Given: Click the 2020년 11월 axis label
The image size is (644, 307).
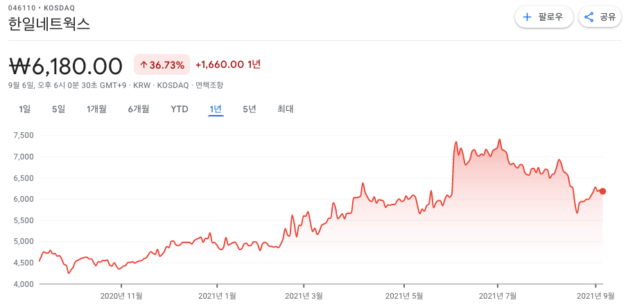Looking at the screenshot, I should 121,295.
